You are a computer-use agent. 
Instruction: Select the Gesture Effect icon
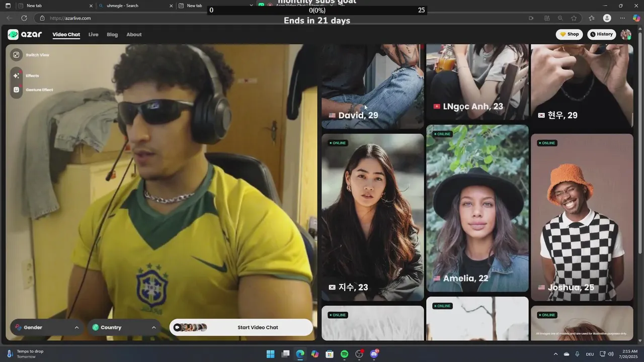pos(16,89)
